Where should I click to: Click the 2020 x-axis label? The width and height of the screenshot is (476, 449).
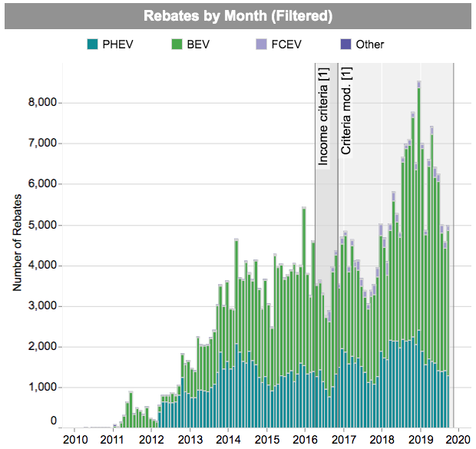pyautogui.click(x=458, y=439)
